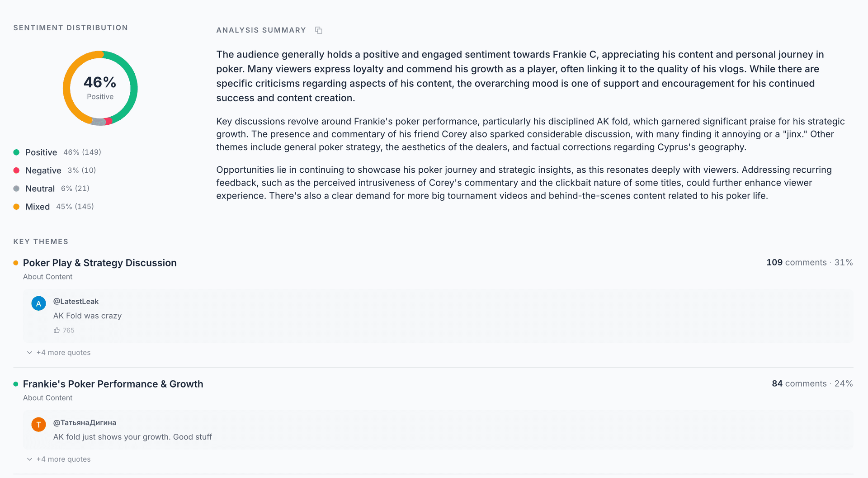The image size is (868, 478).
Task: Click thumbs-up icon on LatestLeak comment
Action: [x=57, y=331]
